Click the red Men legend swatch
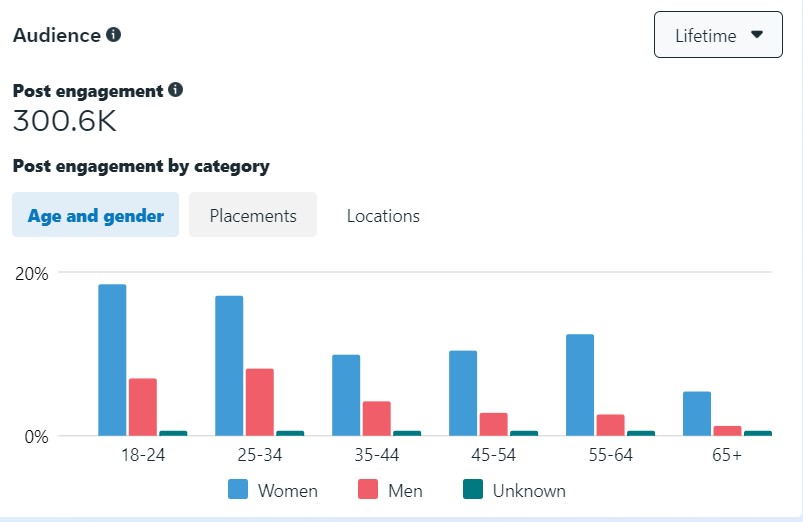The image size is (803, 522). coord(369,490)
